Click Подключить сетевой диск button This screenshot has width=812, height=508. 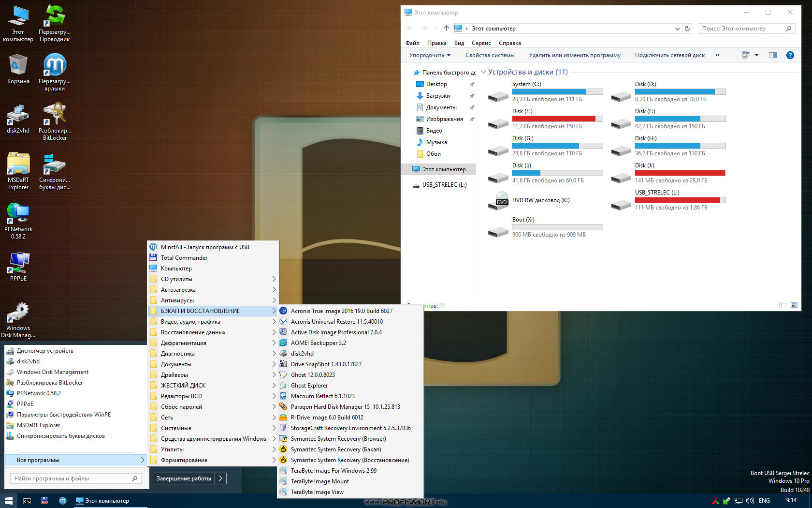coord(670,55)
